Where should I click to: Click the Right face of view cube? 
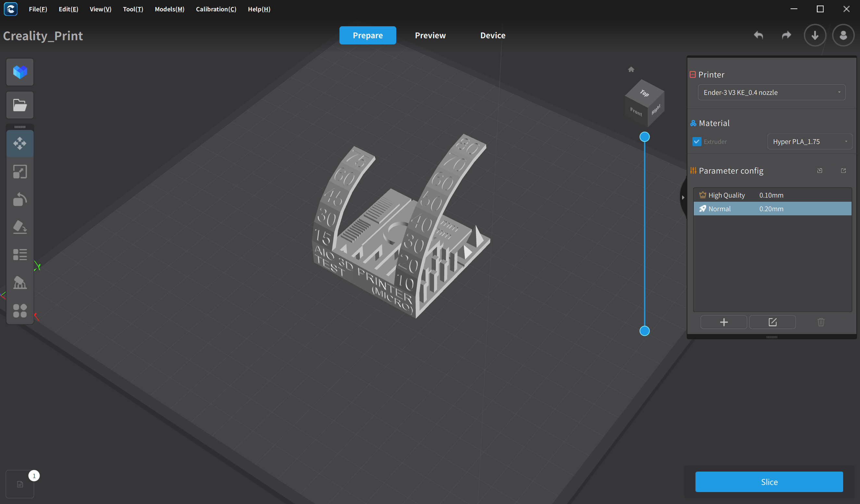tap(656, 110)
